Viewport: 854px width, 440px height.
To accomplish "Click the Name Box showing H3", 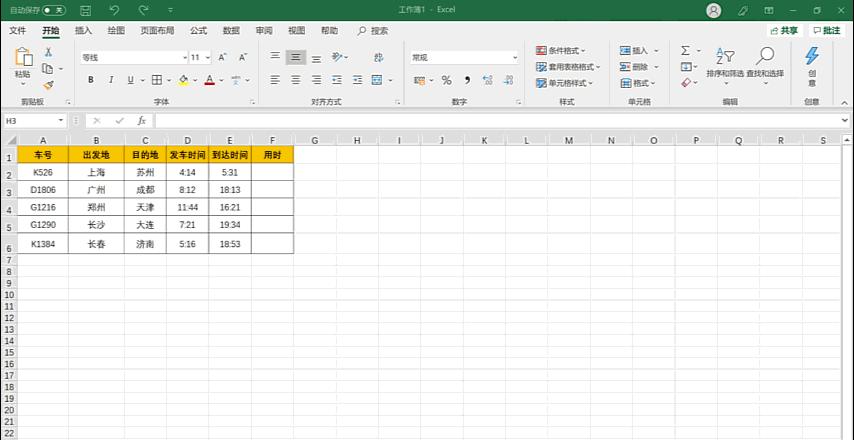I will tap(34, 120).
